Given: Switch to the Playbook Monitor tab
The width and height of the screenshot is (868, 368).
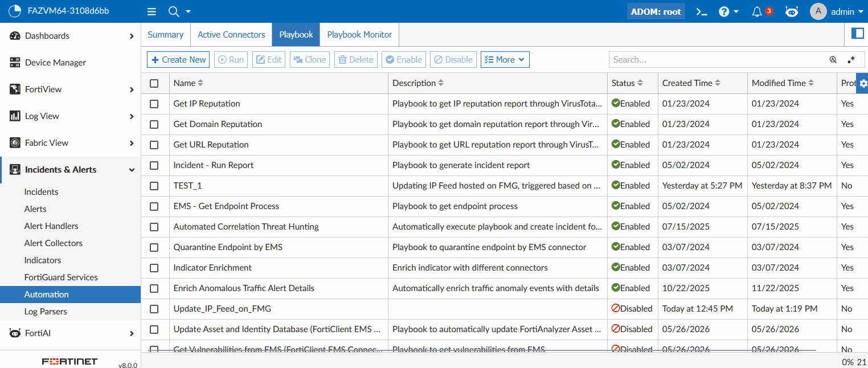Looking at the screenshot, I should 359,35.
